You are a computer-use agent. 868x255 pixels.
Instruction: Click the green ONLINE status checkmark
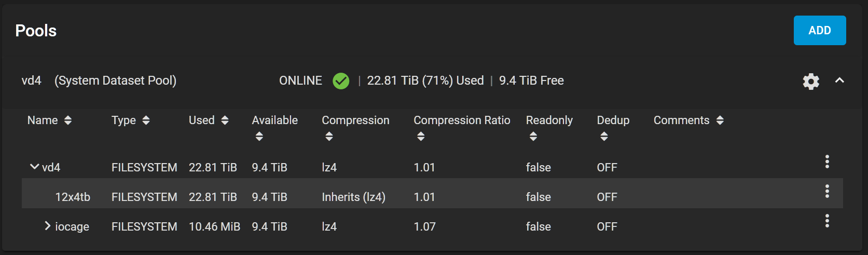click(x=341, y=81)
